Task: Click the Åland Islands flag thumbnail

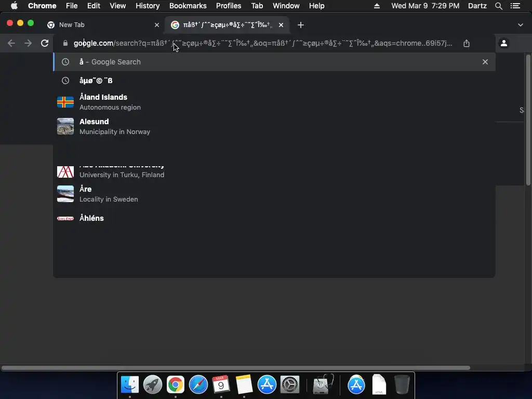Action: pyautogui.click(x=65, y=102)
